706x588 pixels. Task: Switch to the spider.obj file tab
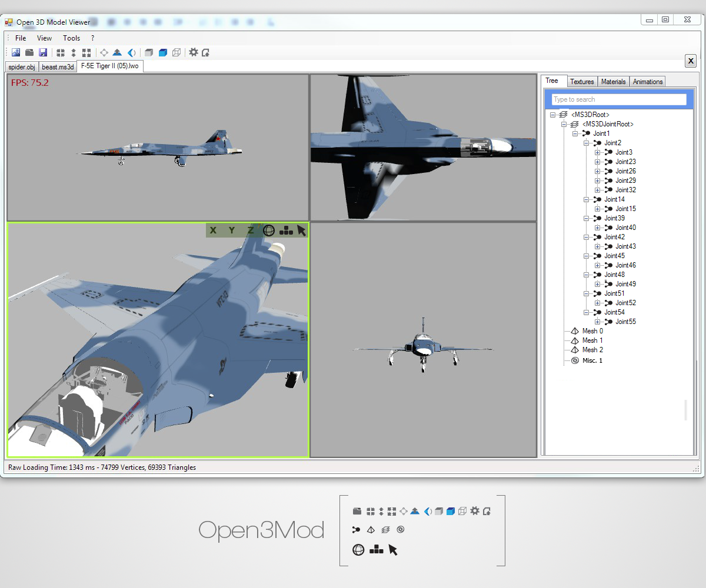point(22,67)
